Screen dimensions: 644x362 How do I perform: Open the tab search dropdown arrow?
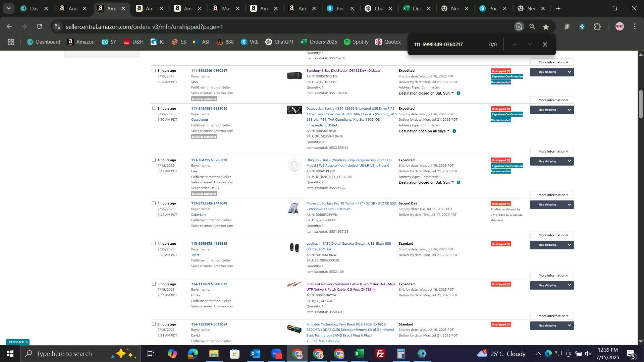click(x=8, y=8)
